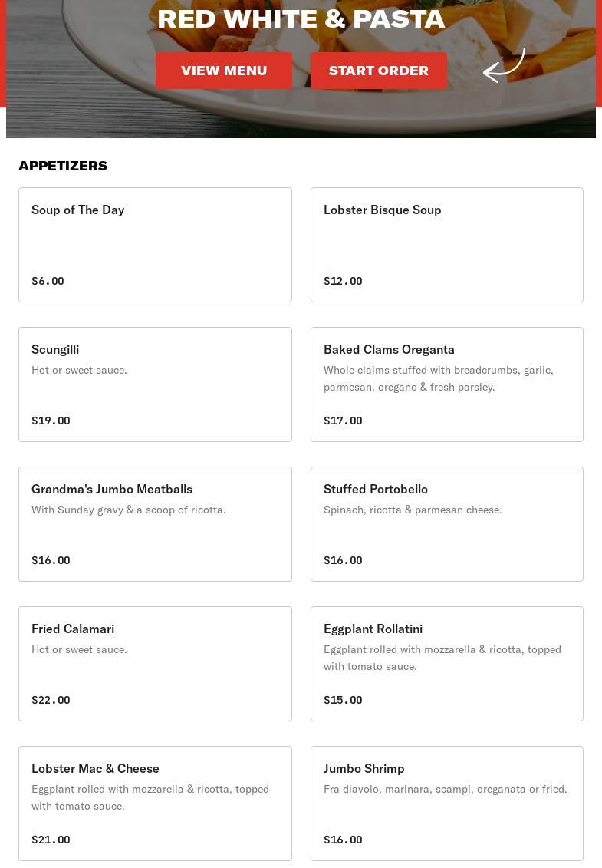Image resolution: width=602 pixels, height=868 pixels.
Task: Click the $12.00 Lobster Bisque price
Action: pyautogui.click(x=343, y=281)
